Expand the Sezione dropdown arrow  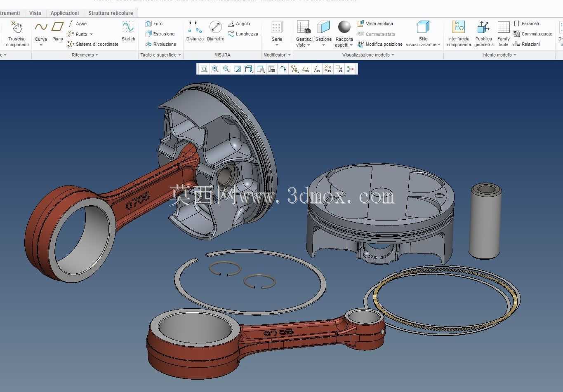[323, 45]
